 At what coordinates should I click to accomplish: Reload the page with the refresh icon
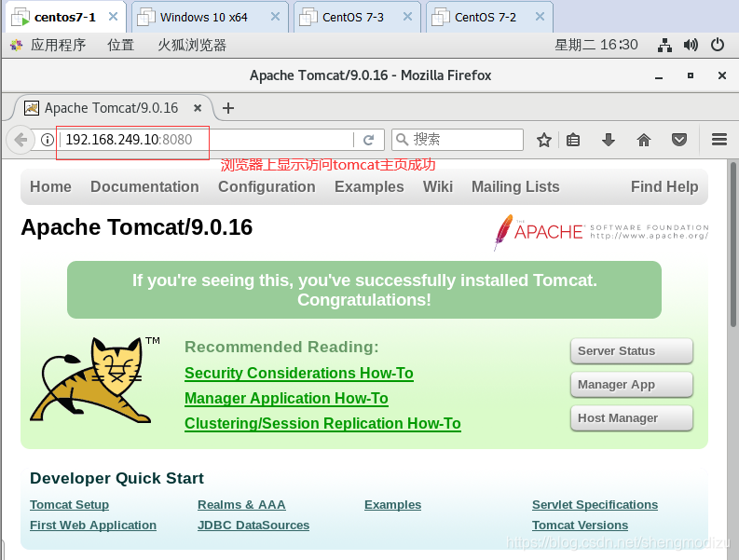coord(368,140)
